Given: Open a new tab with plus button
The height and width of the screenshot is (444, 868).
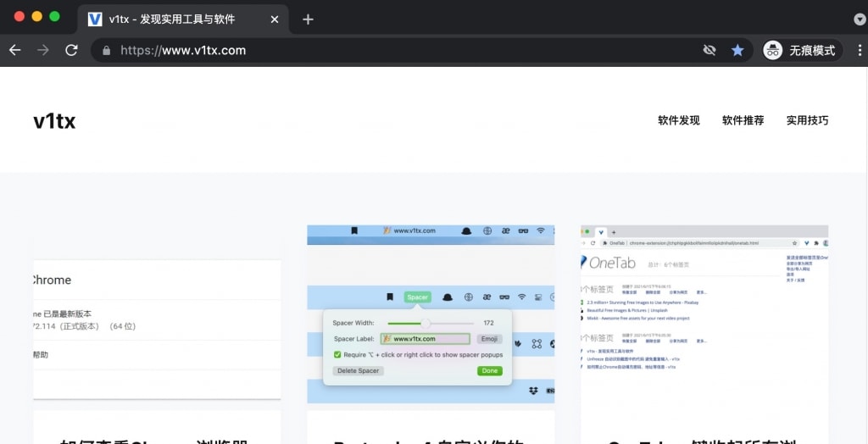Looking at the screenshot, I should coord(308,19).
